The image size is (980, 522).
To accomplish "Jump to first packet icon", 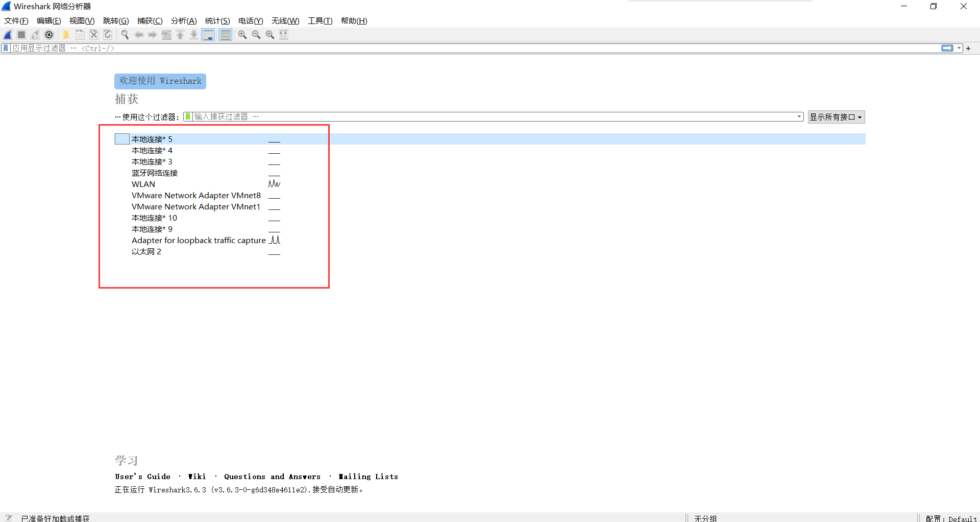I will coord(180,35).
